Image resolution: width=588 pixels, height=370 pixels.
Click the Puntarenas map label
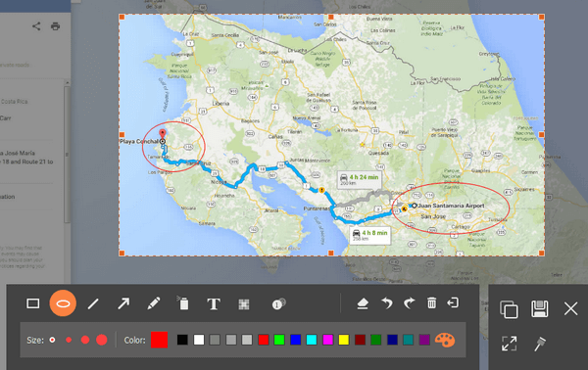pos(317,208)
